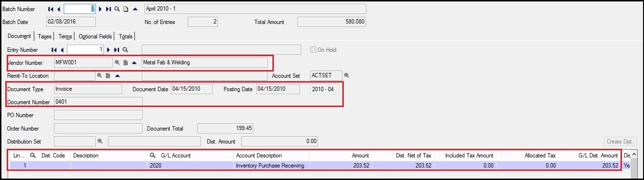The image size is (644, 180).
Task: Create new batch with page icon
Action: (126, 9)
